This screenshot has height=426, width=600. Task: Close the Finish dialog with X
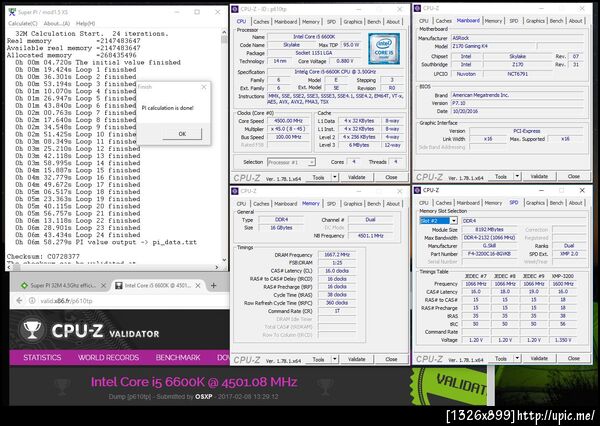tap(204, 87)
